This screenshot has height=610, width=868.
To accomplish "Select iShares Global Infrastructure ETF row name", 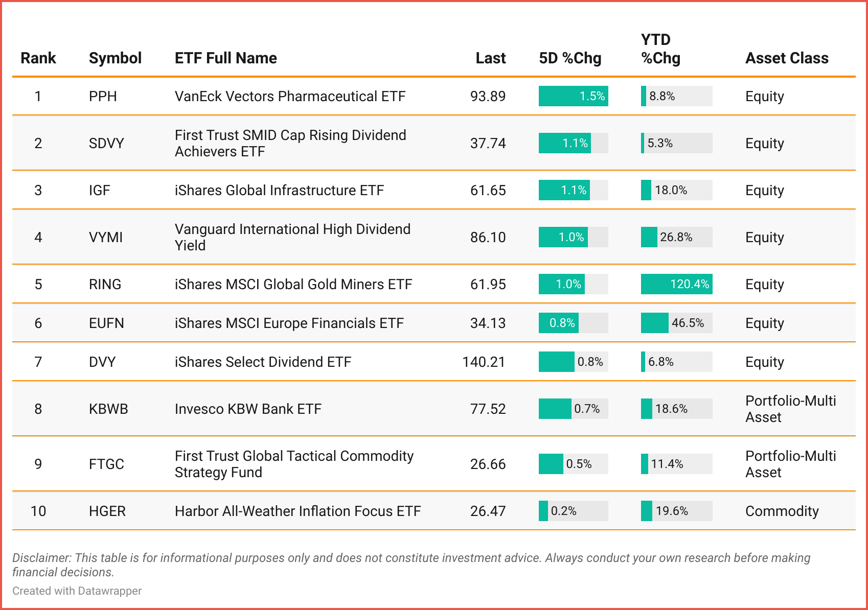I will [x=279, y=191].
